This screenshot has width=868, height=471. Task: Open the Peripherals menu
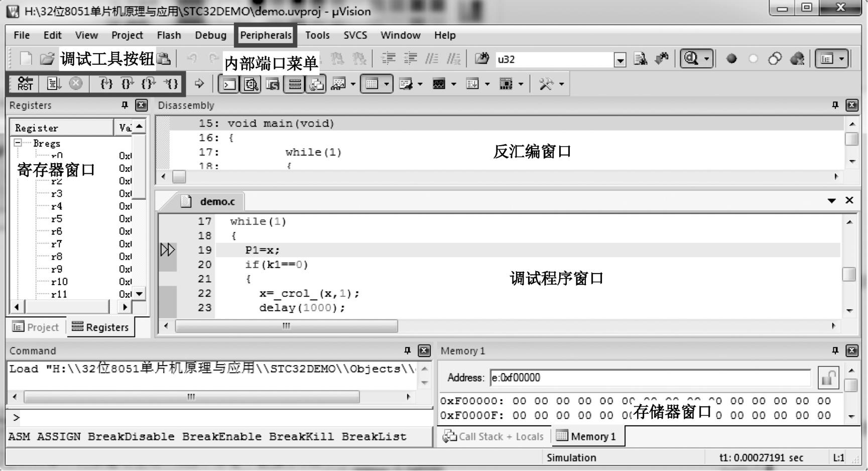tap(266, 35)
